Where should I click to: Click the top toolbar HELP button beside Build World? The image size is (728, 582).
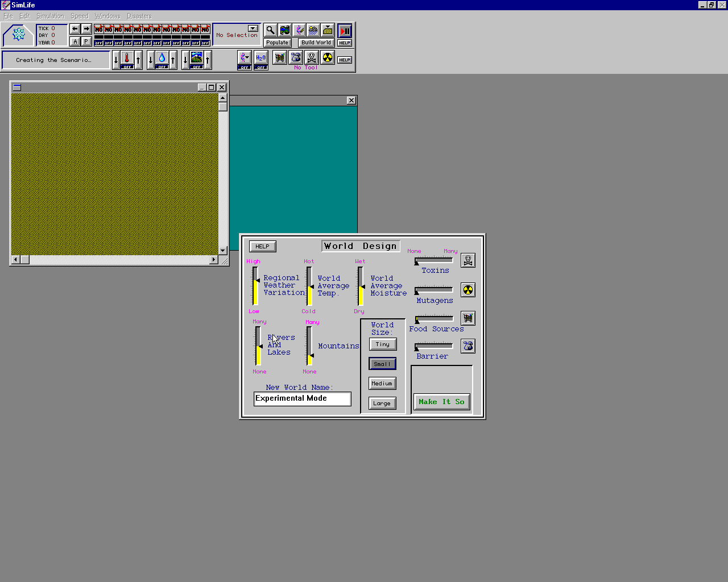pyautogui.click(x=345, y=43)
